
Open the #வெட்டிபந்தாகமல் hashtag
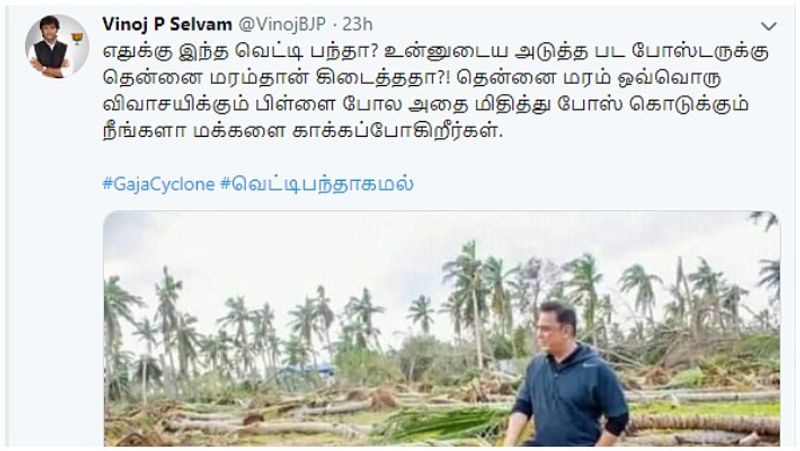click(317, 184)
